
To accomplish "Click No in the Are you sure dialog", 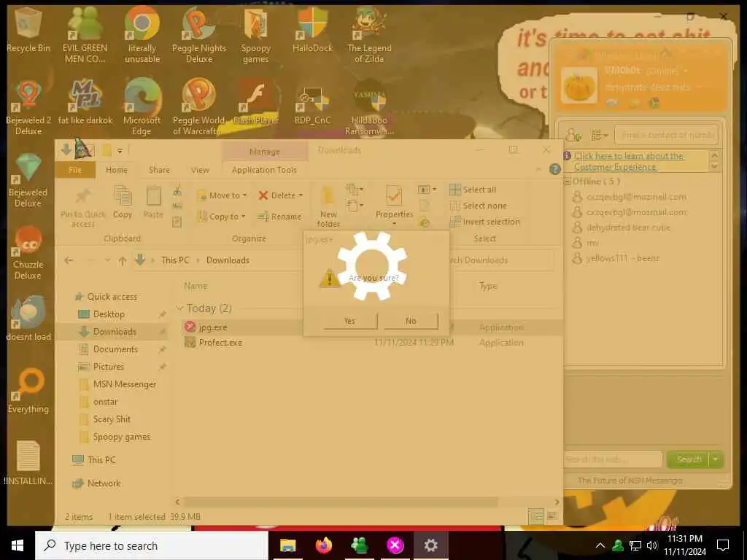I will tap(411, 321).
